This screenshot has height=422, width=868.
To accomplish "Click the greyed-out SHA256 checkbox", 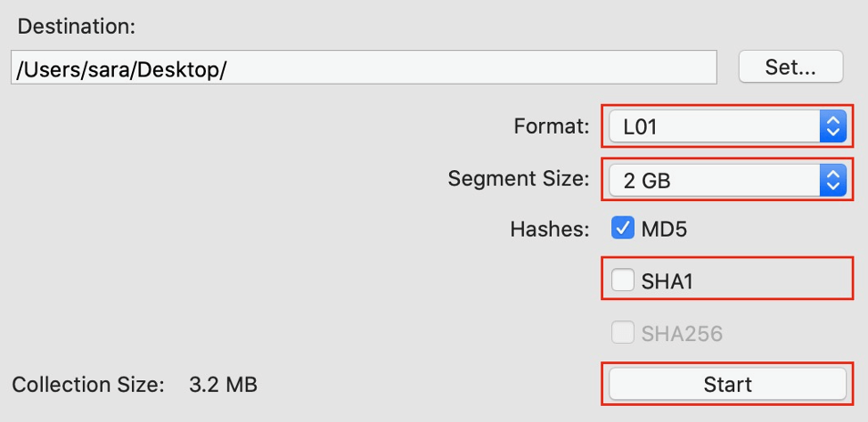I will tap(622, 334).
